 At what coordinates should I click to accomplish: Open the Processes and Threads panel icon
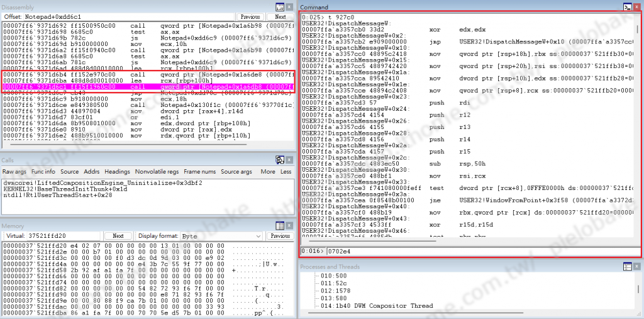point(627,266)
